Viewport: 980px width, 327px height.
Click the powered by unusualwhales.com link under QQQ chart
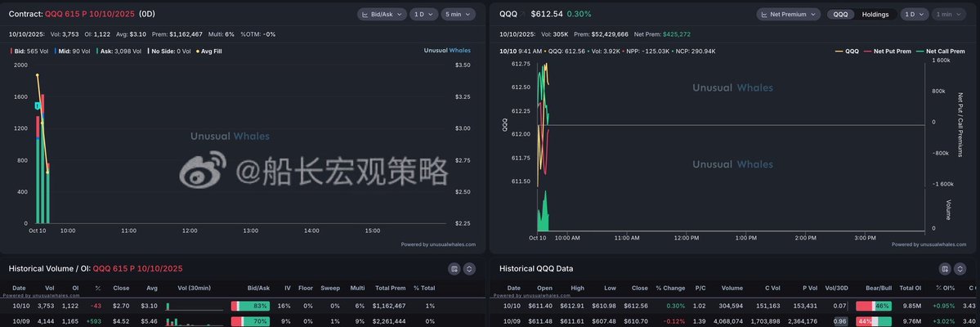929,244
